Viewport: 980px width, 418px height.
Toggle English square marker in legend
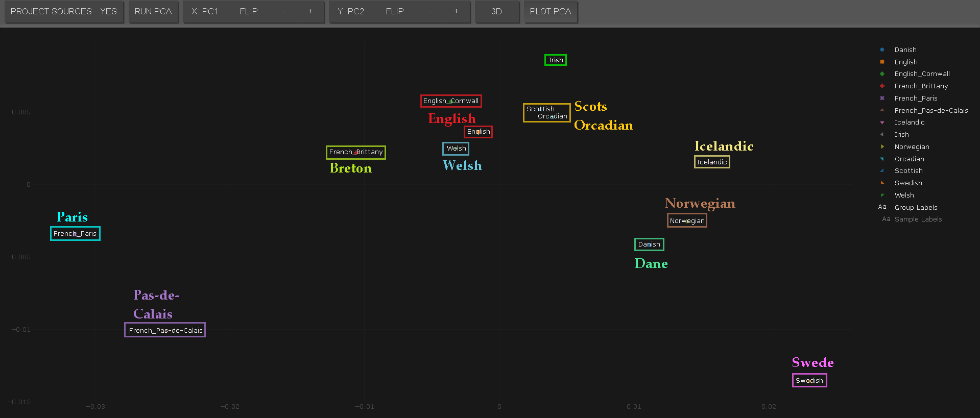click(882, 62)
